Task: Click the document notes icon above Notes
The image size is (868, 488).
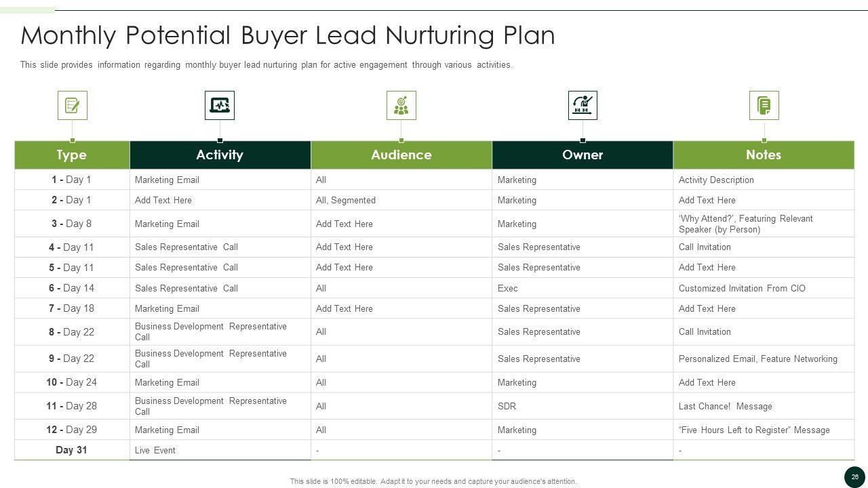Action: click(x=764, y=106)
